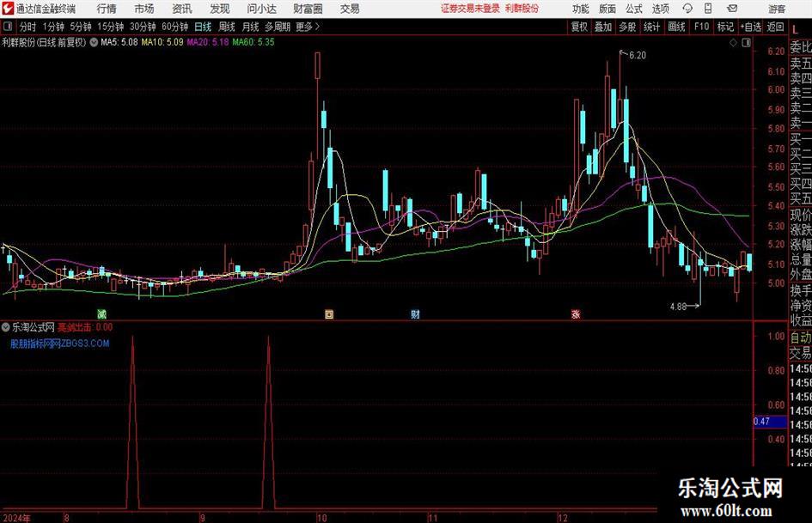
Task: Open the mail messages icon
Action: [x=732, y=9]
